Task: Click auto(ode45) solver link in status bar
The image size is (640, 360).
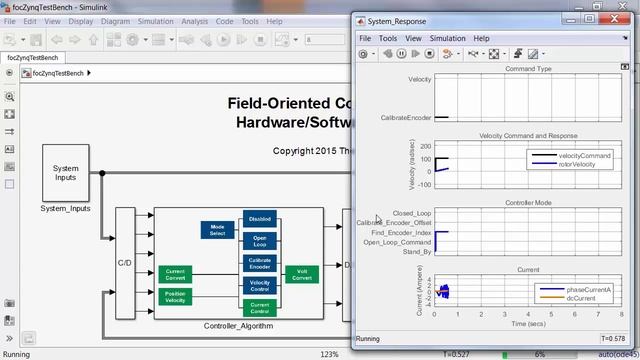Action: click(618, 354)
